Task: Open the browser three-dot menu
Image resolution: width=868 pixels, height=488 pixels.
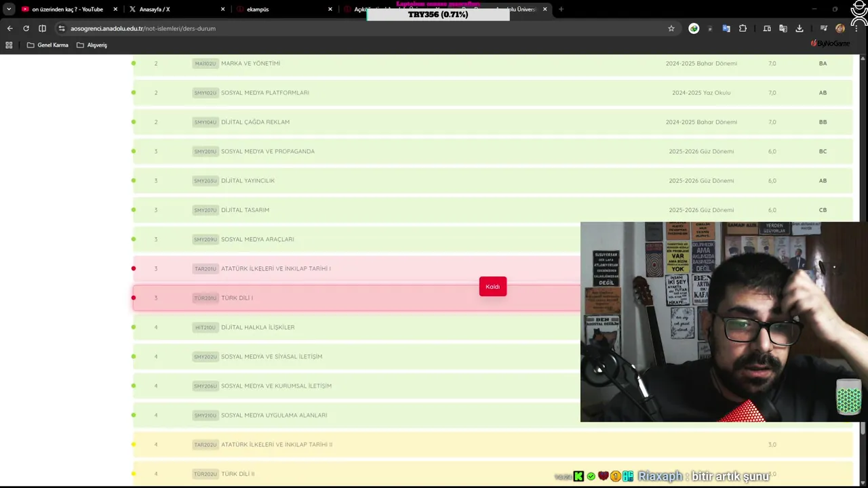Action: tap(858, 28)
